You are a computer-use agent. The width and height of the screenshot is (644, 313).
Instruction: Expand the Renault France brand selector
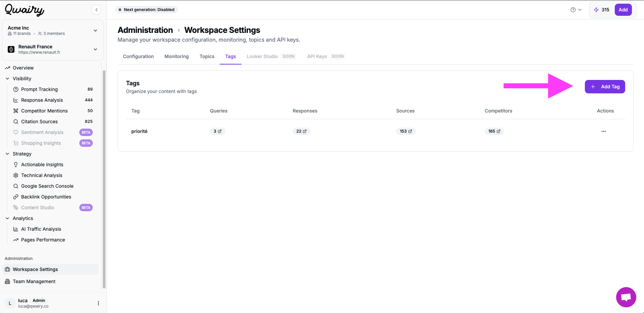point(53,49)
